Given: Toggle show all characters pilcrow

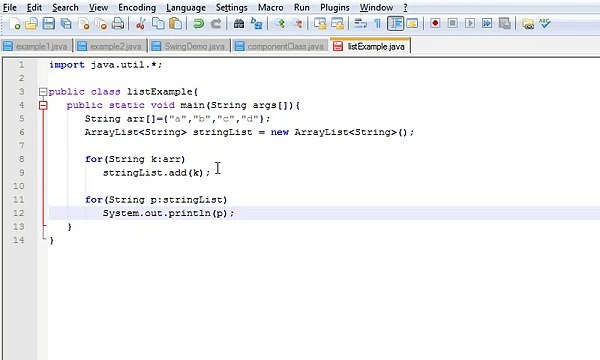Looking at the screenshot, I should (x=378, y=24).
